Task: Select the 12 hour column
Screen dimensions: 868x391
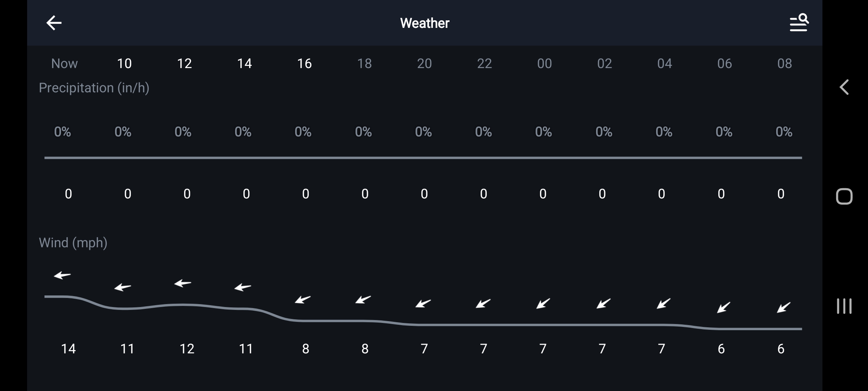Action: 184,64
